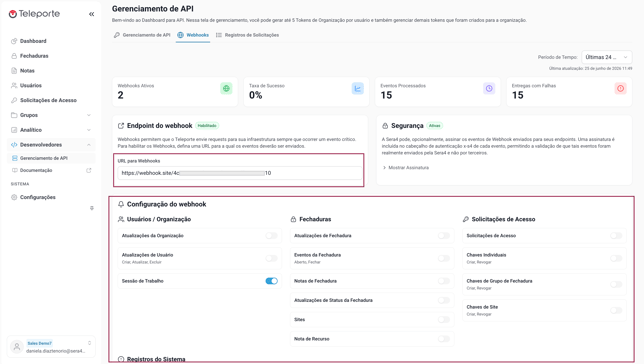The image size is (644, 364).
Task: Click the lock icon beside Fechaduras heading
Action: pos(293,219)
